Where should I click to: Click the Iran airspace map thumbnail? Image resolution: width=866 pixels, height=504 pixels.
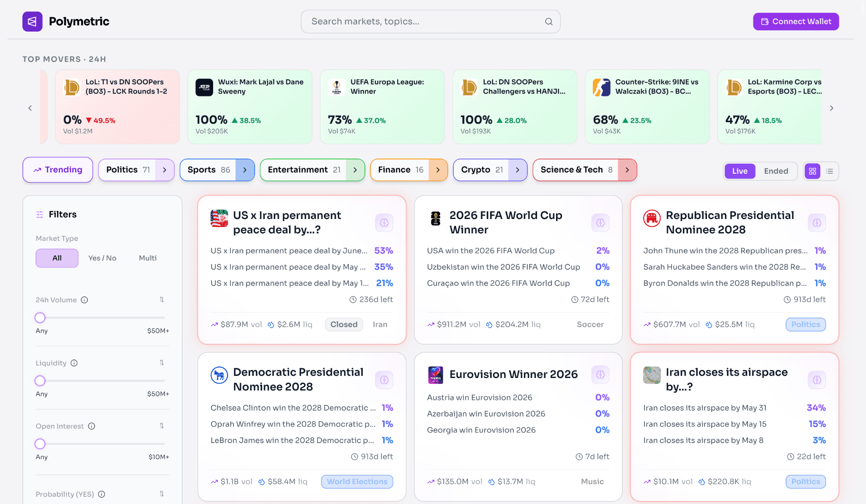(652, 375)
